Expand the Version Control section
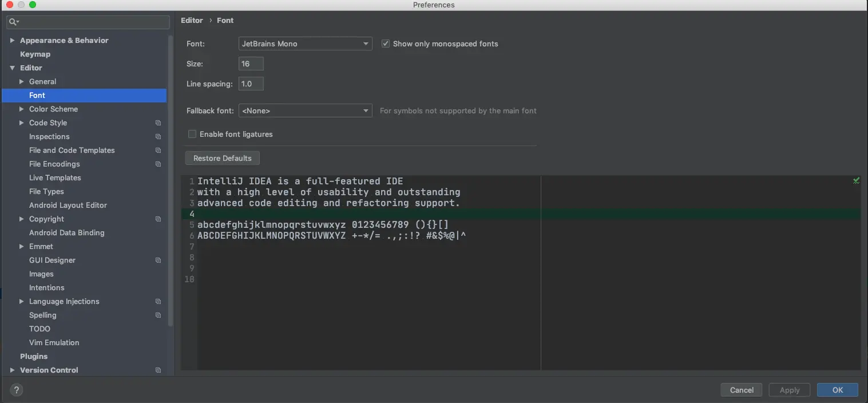This screenshot has width=868, height=403. 12,370
